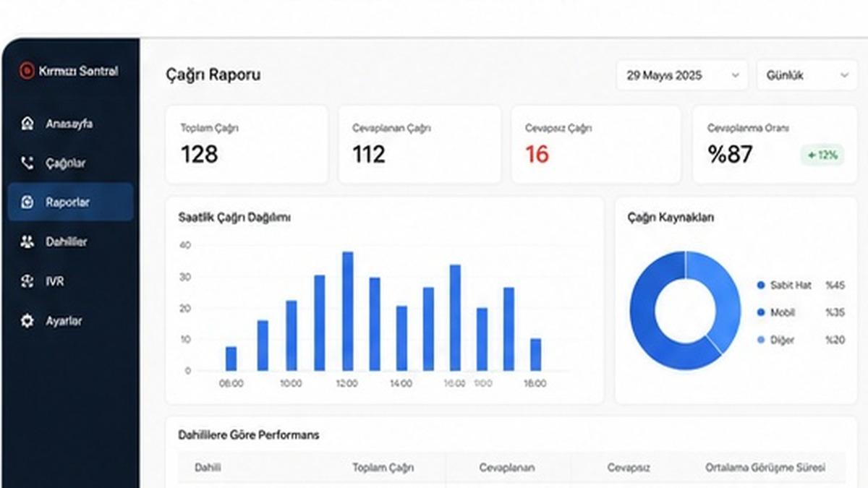Sort by the Toplam Çağrı column header
Screen dimensions: 868x488
point(383,468)
